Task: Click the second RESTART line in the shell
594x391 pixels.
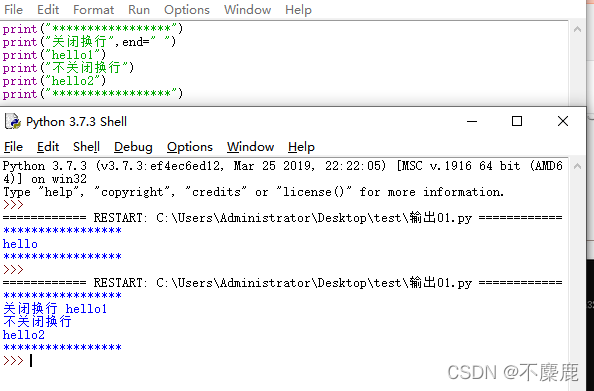Action: (283, 283)
